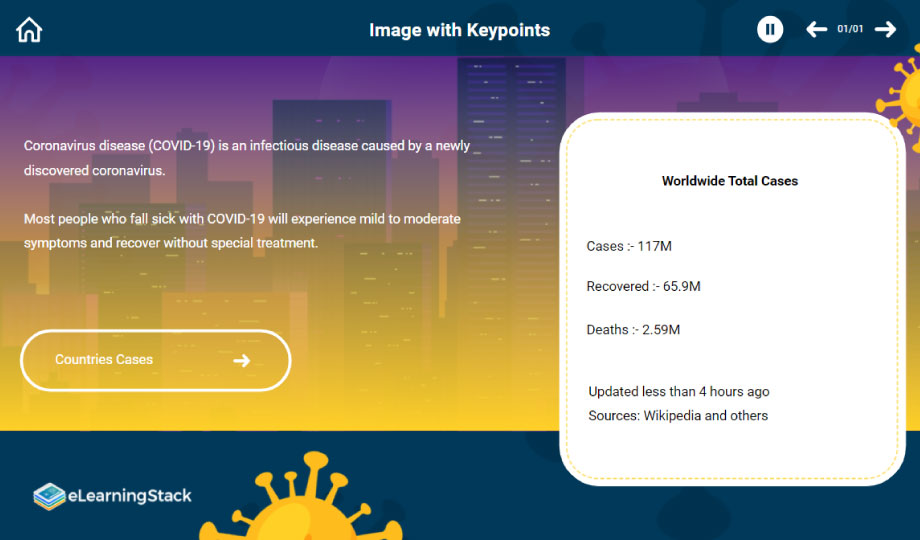Click the mild to moderate symptoms paragraph
Image resolution: width=920 pixels, height=540 pixels.
[242, 230]
